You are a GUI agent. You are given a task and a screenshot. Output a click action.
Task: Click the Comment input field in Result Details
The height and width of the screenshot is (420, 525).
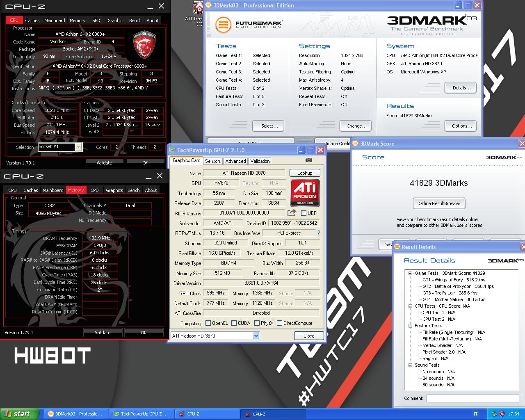tap(472, 398)
